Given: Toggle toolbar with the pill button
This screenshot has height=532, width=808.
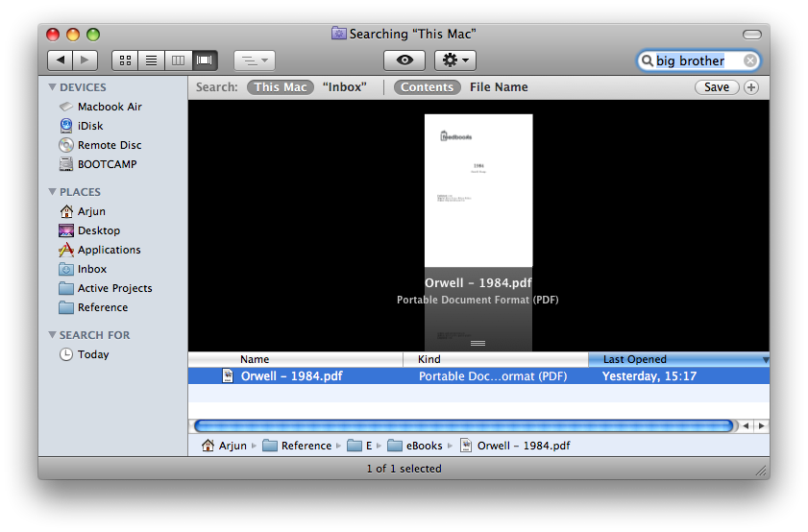Looking at the screenshot, I should [752, 35].
